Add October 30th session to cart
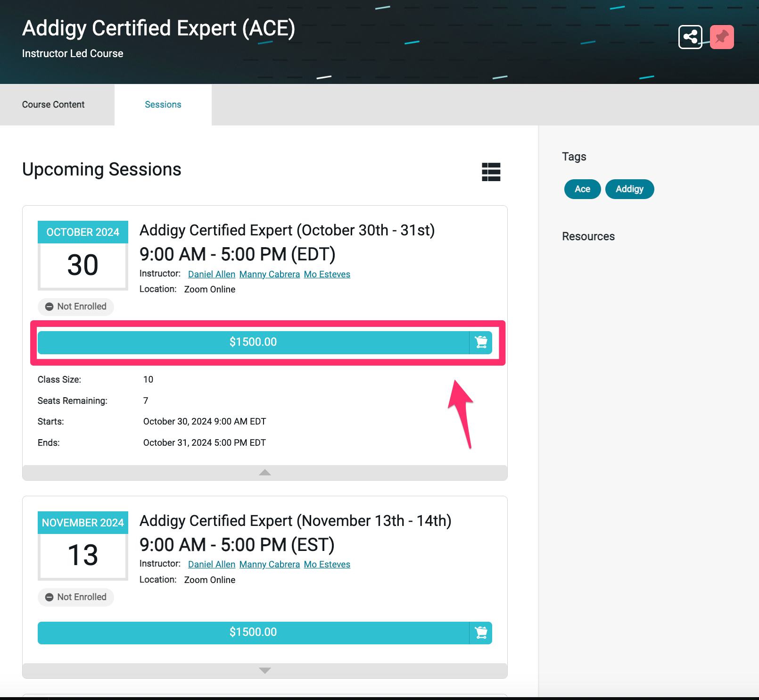 tap(481, 342)
